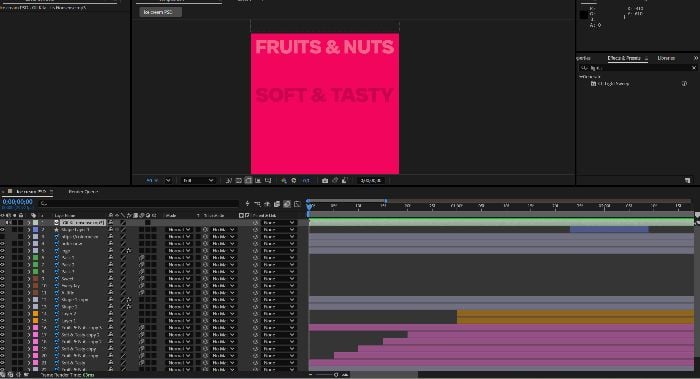
Task: Toggle visibility of layer 4
Action: tap(3, 244)
